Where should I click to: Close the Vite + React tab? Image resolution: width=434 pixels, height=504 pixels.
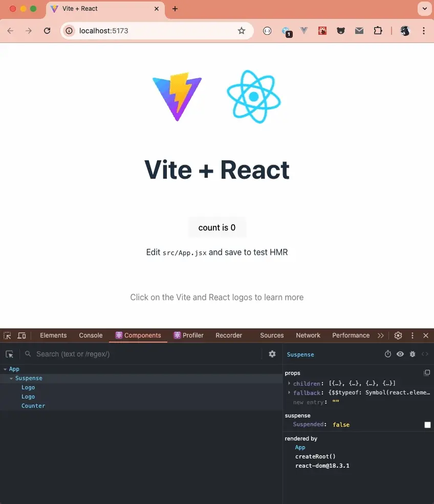[x=157, y=9]
